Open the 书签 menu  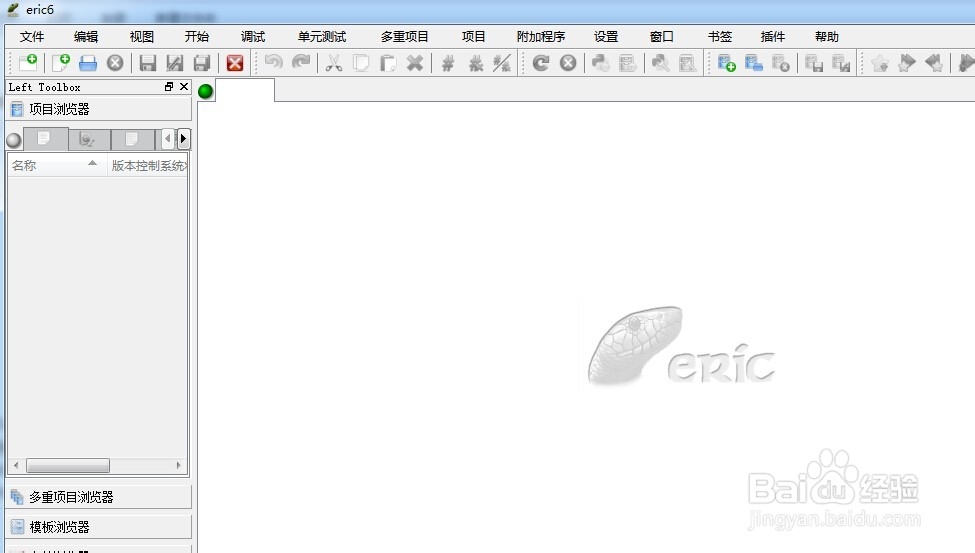pyautogui.click(x=720, y=37)
